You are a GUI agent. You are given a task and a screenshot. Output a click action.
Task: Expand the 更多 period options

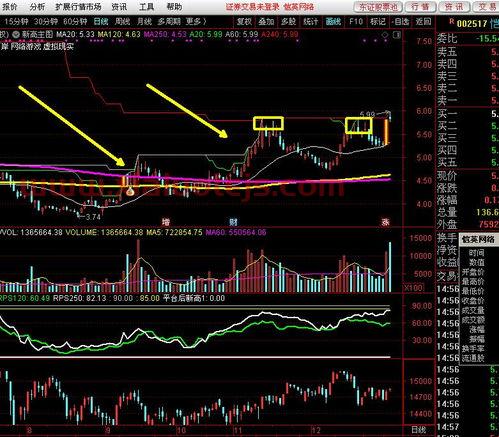pyautogui.click(x=196, y=22)
